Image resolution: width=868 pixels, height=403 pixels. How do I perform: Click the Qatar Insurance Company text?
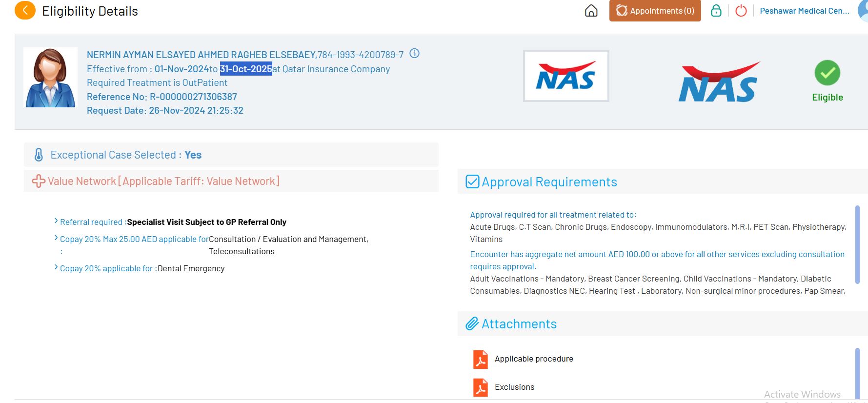coord(336,69)
